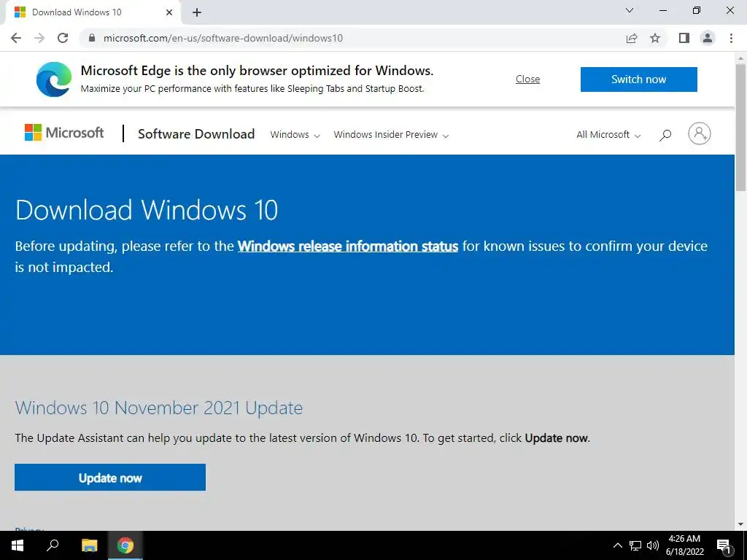Screen dimensions: 747x560
Task: Click the address bar URL
Action: pos(223,38)
